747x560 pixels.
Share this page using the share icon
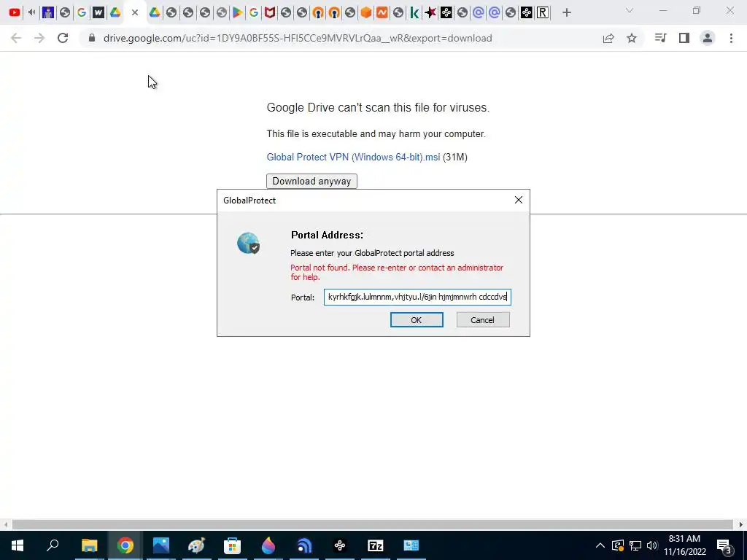click(608, 38)
